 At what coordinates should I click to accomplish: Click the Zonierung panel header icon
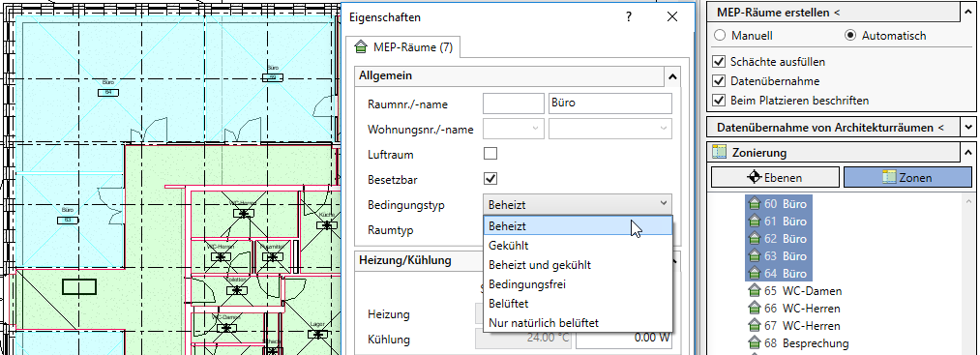[720, 152]
